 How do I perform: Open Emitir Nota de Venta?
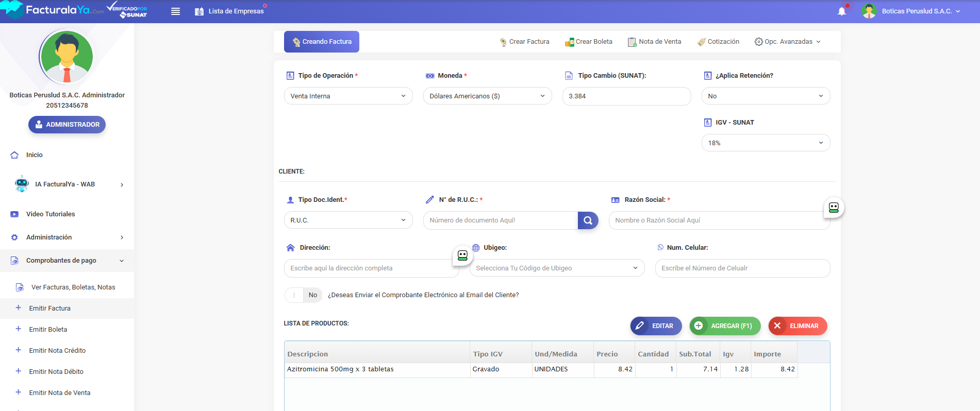pyautogui.click(x=60, y=393)
